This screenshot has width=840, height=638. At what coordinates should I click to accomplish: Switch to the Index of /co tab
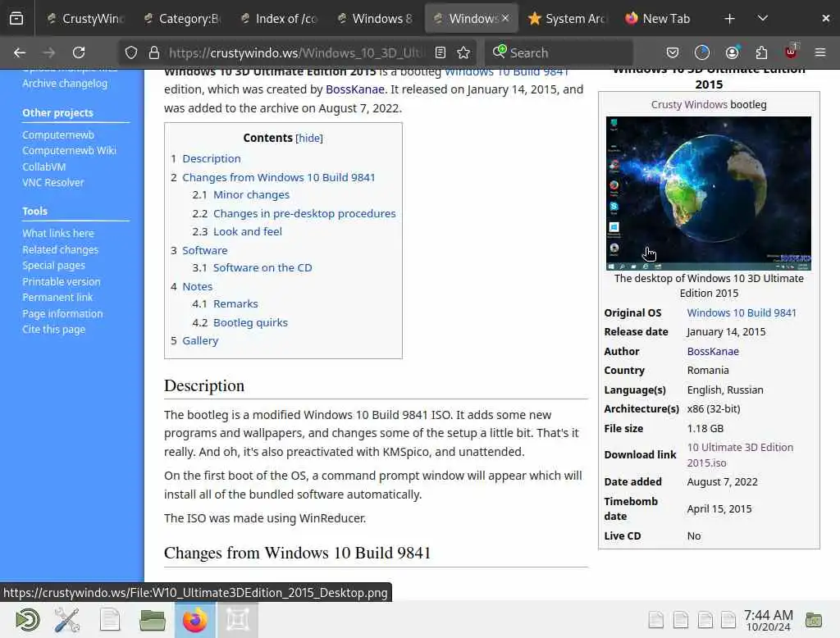click(279, 19)
